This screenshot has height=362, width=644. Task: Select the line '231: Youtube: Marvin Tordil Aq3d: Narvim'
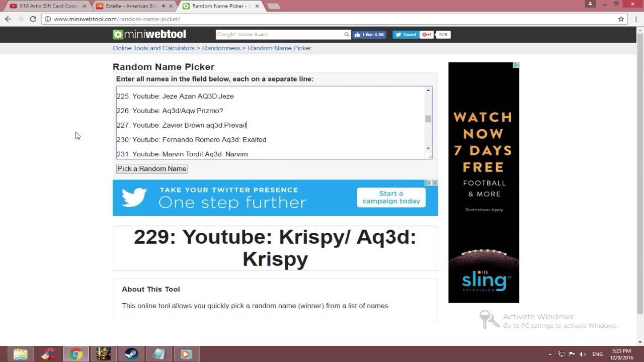click(x=182, y=154)
